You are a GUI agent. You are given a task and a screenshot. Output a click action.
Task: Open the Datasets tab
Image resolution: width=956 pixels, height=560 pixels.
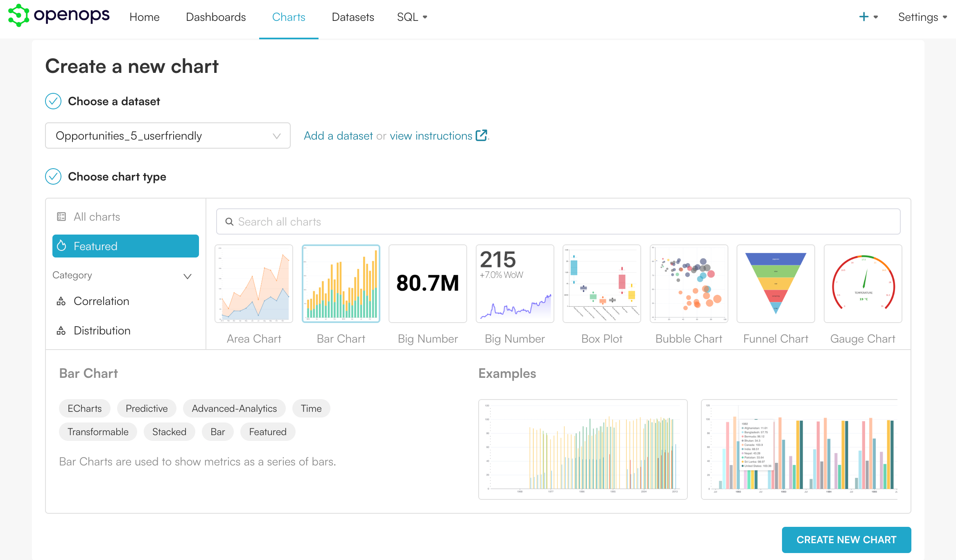(x=353, y=17)
